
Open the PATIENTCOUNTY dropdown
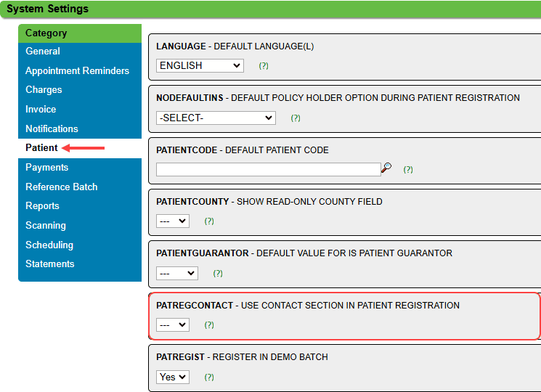click(x=173, y=221)
